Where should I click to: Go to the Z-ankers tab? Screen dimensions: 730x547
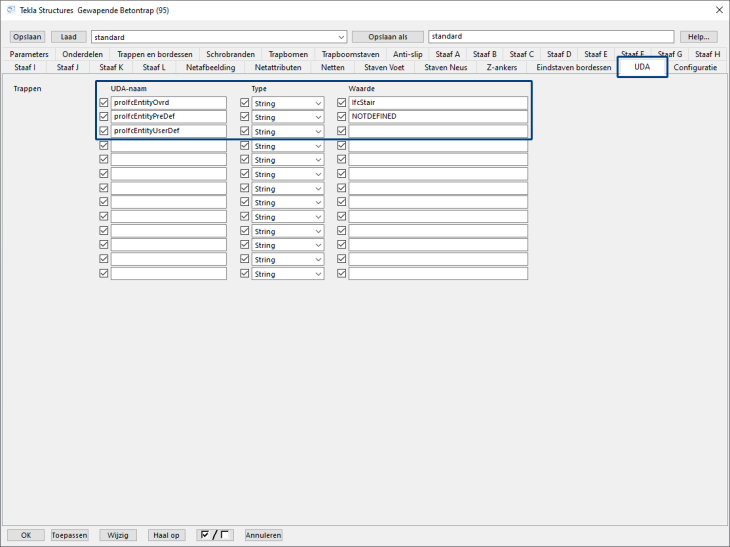pos(502,68)
